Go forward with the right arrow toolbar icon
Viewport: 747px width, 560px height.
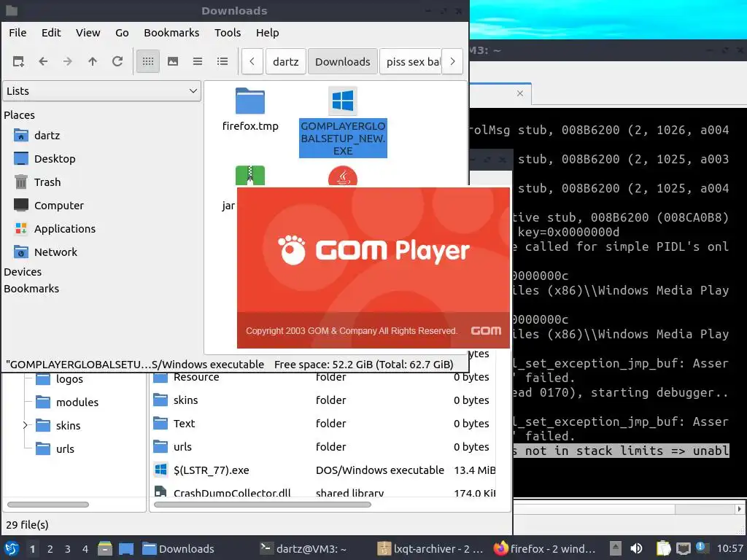coord(68,61)
